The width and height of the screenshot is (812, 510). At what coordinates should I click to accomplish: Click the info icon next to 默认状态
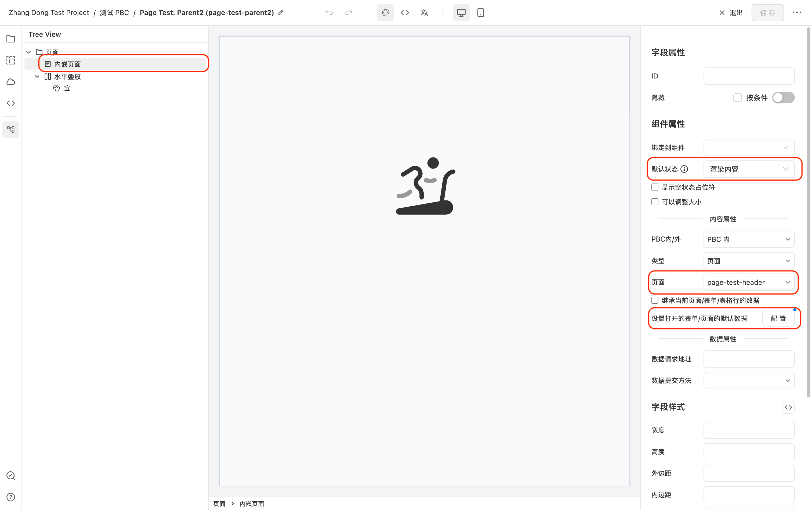tap(684, 169)
